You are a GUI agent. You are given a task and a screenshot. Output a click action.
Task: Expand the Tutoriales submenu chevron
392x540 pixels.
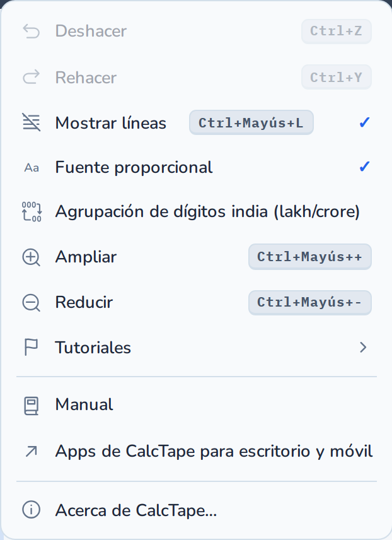(363, 348)
